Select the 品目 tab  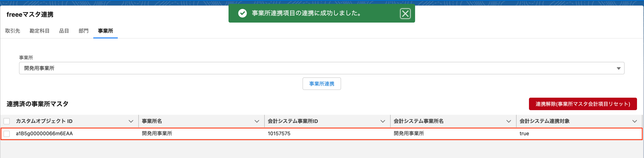(64, 31)
